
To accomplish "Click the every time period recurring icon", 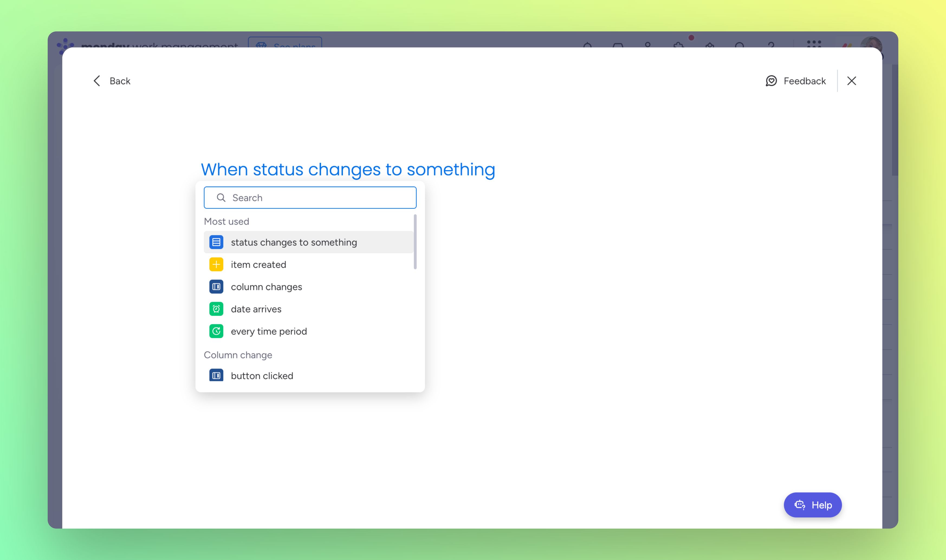I will [x=216, y=331].
